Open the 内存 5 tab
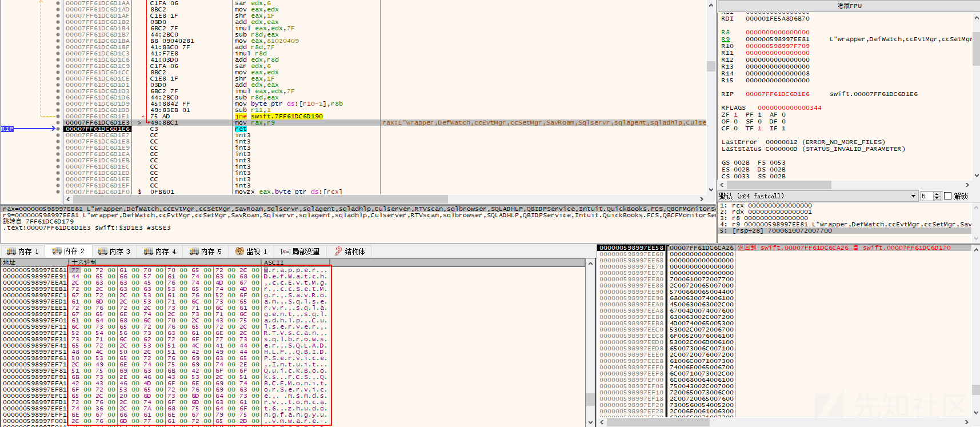 click(x=205, y=251)
